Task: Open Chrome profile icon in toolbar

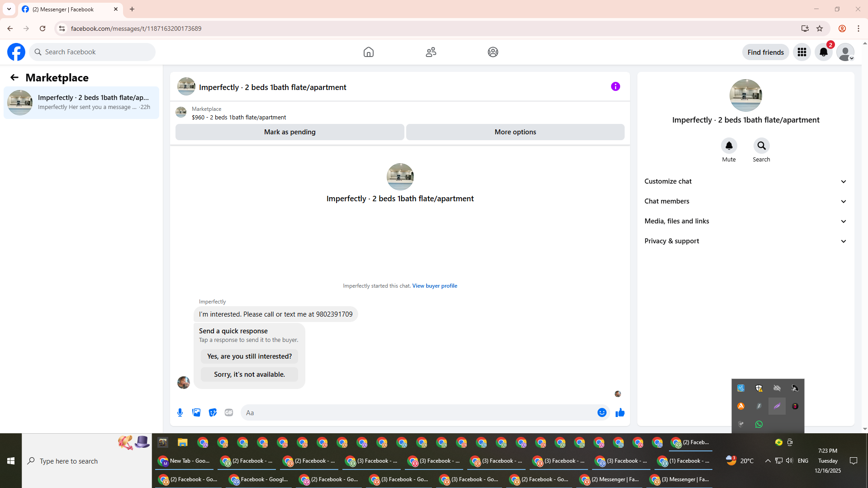Action: [842, 28]
